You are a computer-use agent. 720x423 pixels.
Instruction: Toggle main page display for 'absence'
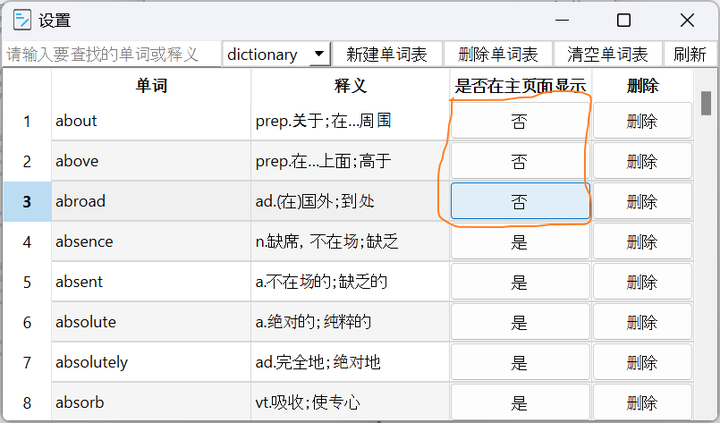pyautogui.click(x=519, y=241)
